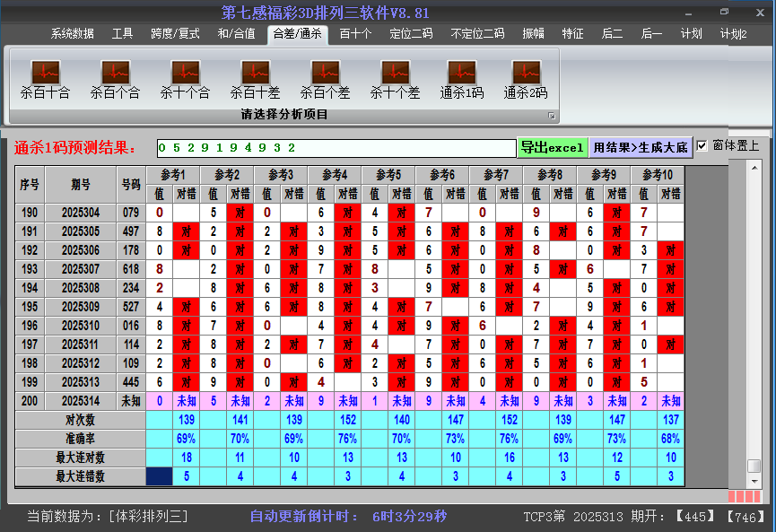Open the 定位二码 menu tab

pos(411,34)
